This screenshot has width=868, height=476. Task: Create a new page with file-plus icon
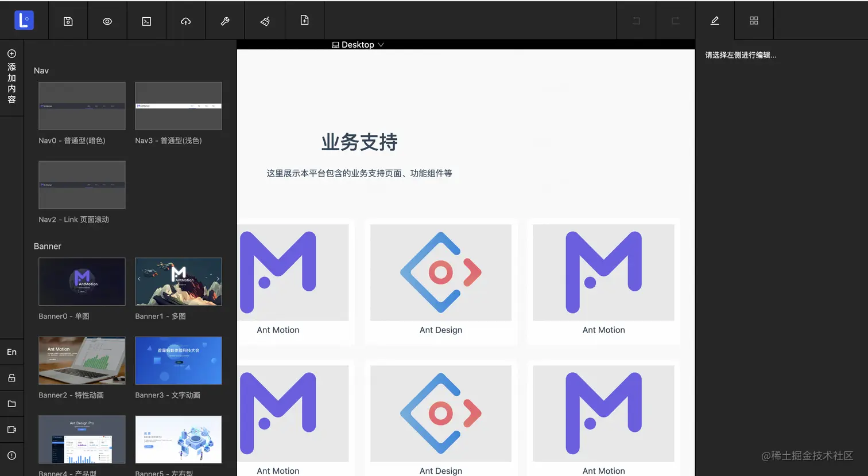(305, 20)
